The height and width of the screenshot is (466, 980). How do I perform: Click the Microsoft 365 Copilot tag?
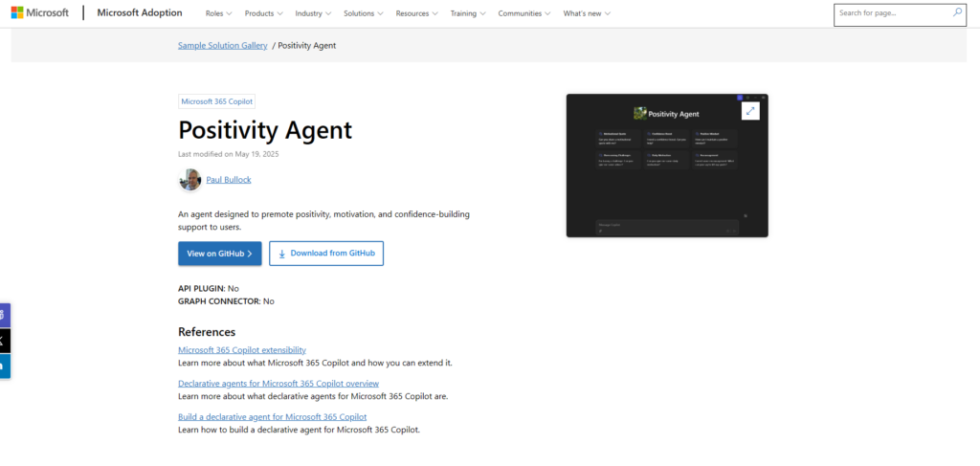pyautogui.click(x=216, y=101)
